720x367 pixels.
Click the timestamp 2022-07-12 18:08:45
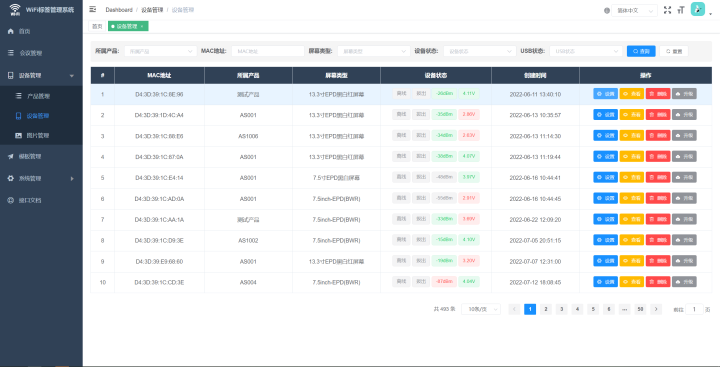pos(535,282)
